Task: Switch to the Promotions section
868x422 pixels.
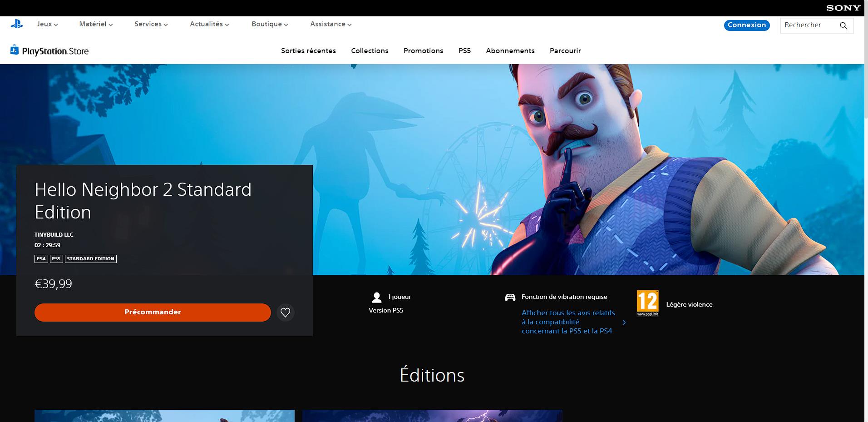Action: point(423,50)
